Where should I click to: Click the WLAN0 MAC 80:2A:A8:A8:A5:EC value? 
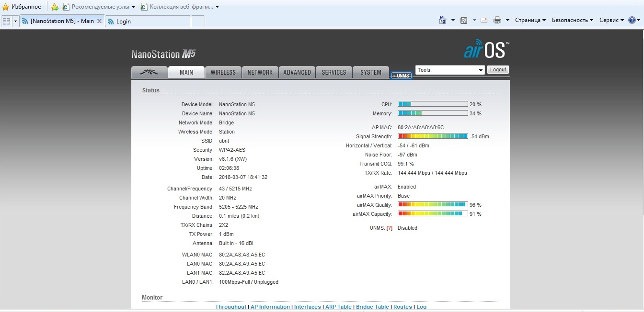tap(242, 255)
